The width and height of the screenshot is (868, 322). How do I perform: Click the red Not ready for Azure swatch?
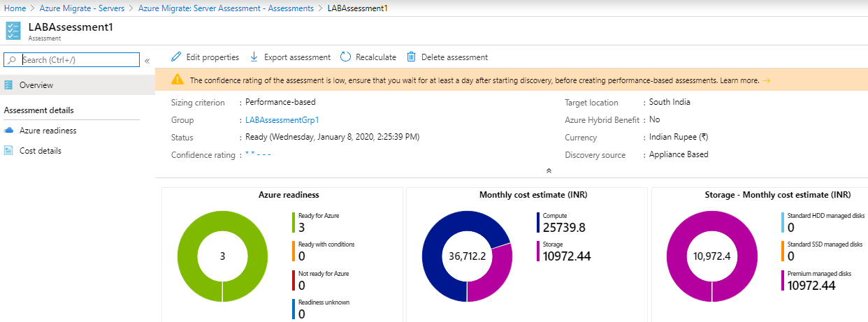click(x=294, y=281)
